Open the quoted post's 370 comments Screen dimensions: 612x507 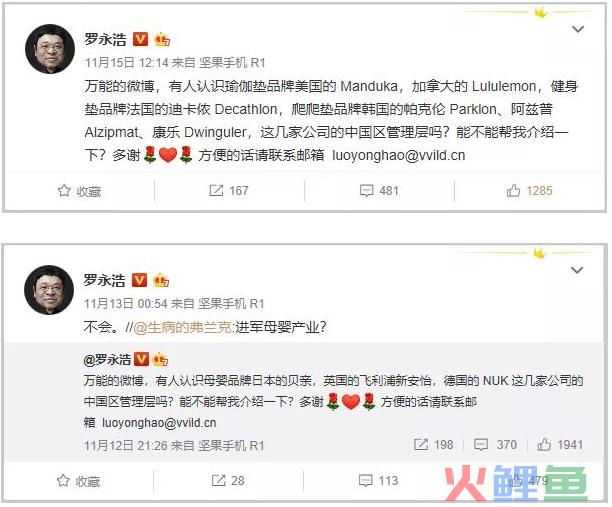click(480, 445)
